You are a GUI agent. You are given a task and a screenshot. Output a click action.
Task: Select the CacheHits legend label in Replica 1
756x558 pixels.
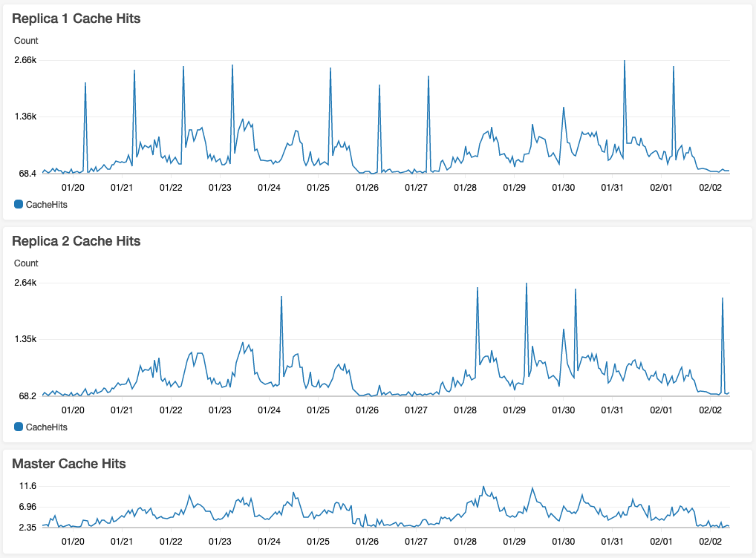tap(46, 204)
